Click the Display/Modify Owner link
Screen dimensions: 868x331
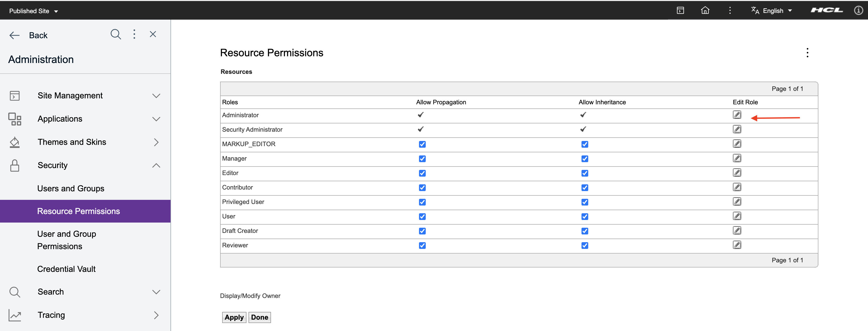click(250, 296)
